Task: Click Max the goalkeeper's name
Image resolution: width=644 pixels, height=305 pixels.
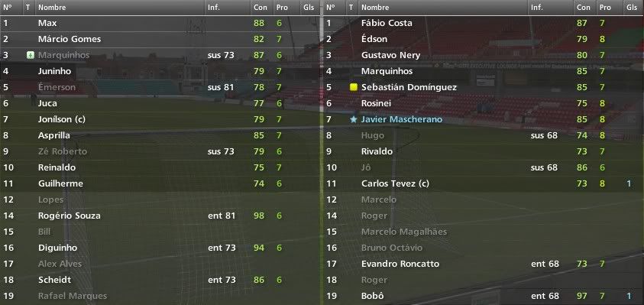Action: click(47, 23)
